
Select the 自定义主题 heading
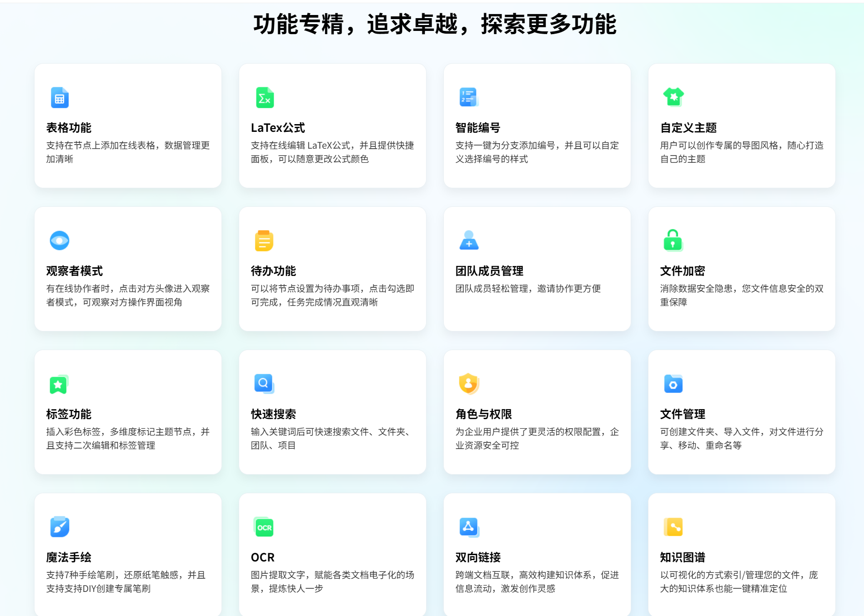pyautogui.click(x=688, y=128)
